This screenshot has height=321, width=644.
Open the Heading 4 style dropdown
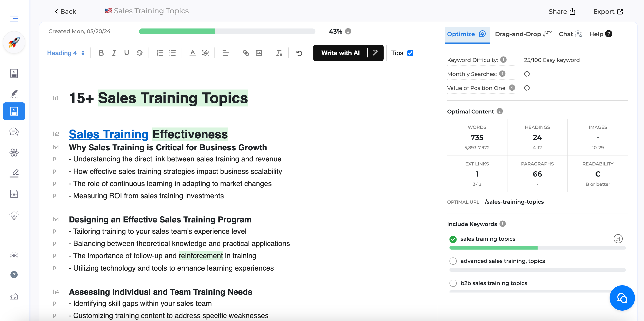65,53
